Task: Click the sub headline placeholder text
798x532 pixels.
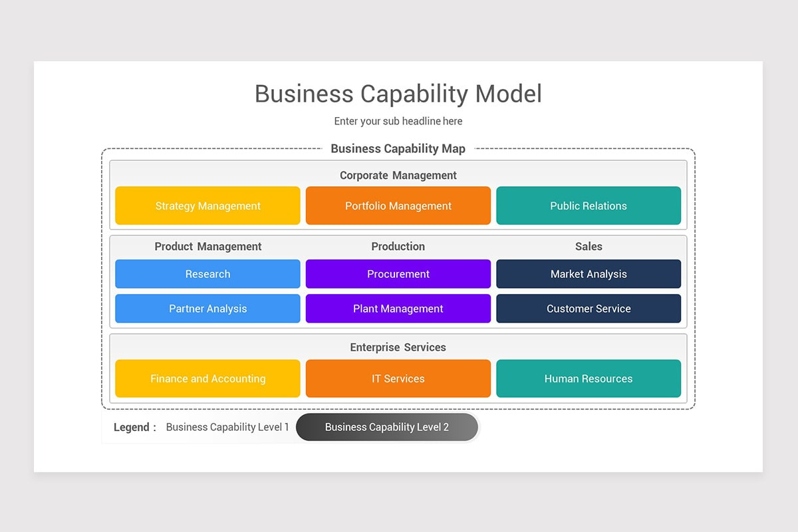Action: click(398, 121)
